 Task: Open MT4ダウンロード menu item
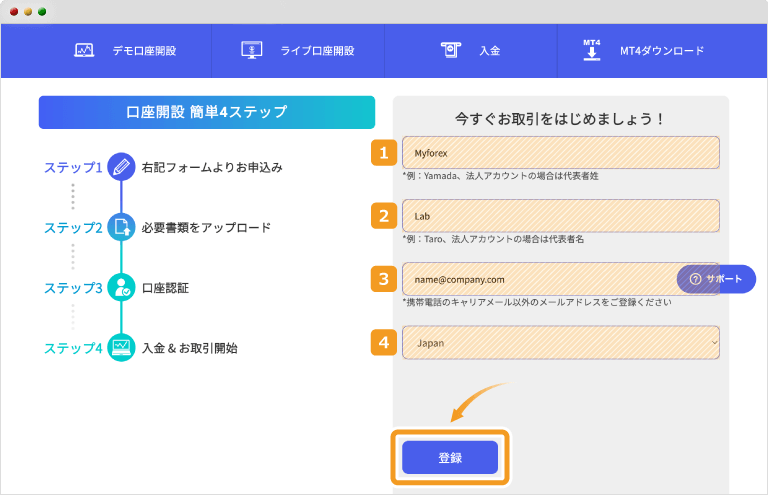pyautogui.click(x=661, y=50)
